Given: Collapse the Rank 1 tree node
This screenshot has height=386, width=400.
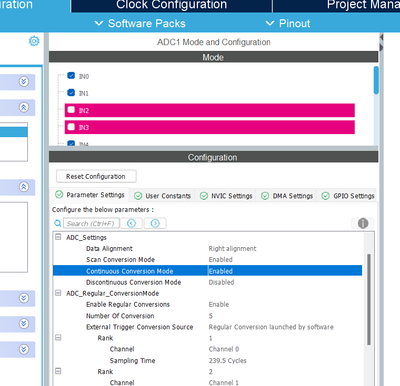Looking at the screenshot, I should (58, 338).
